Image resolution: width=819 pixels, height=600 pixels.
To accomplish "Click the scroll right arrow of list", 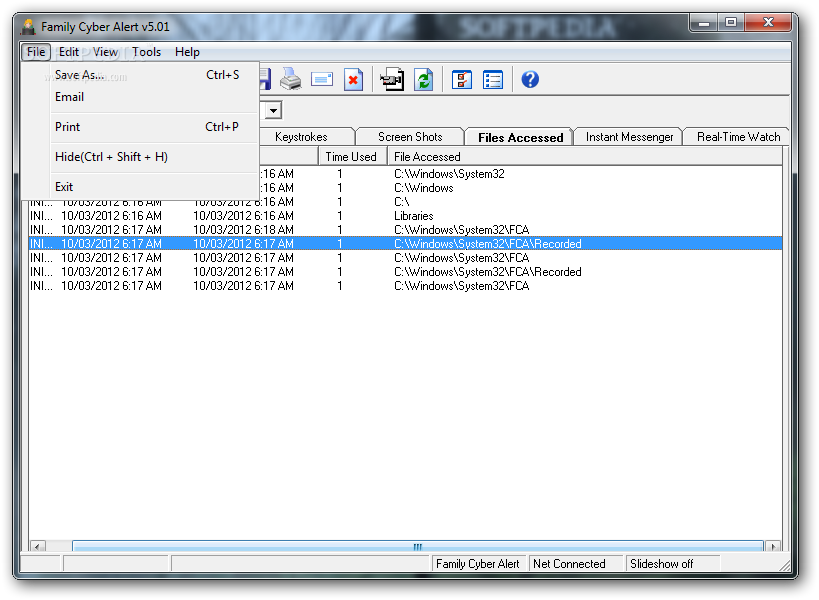I will (x=773, y=546).
